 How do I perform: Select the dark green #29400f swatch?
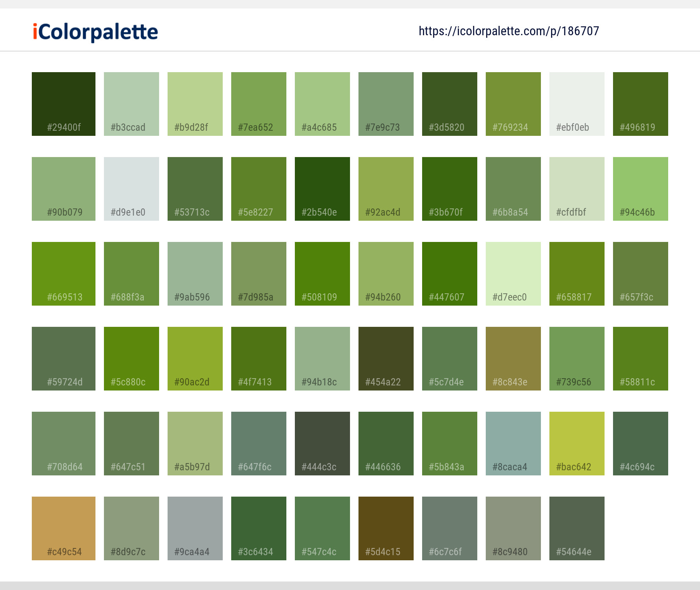pos(64,104)
